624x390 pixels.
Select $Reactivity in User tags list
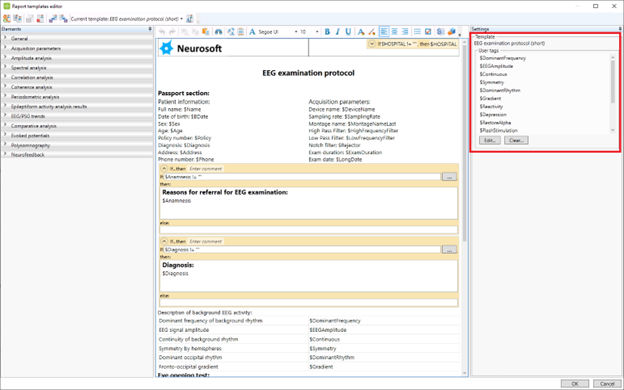491,106
